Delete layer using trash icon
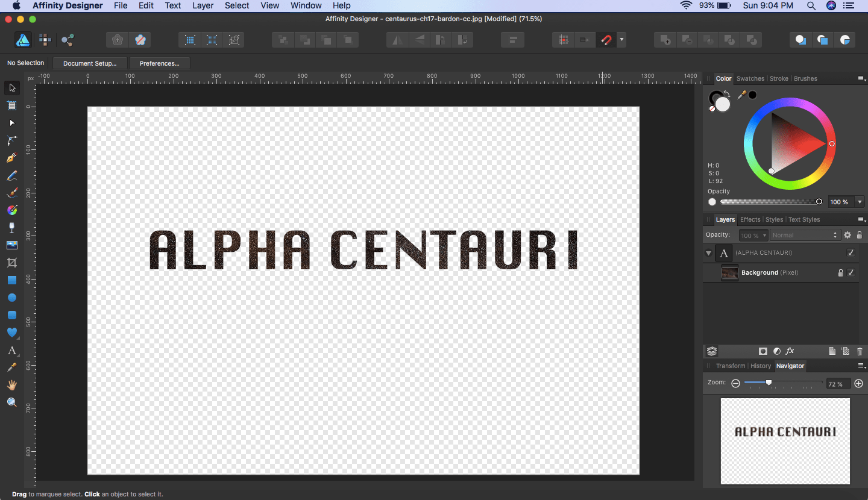Image resolution: width=868 pixels, height=500 pixels. 860,351
